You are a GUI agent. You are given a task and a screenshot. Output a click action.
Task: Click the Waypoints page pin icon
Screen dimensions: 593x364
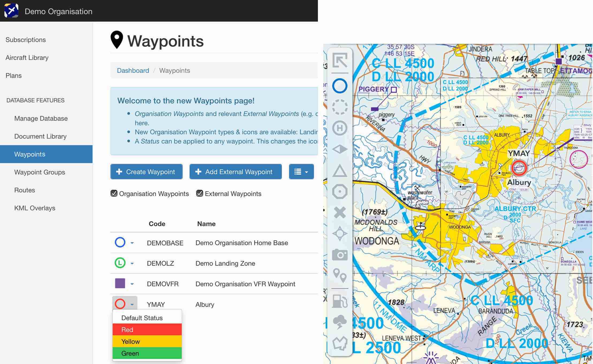117,40
